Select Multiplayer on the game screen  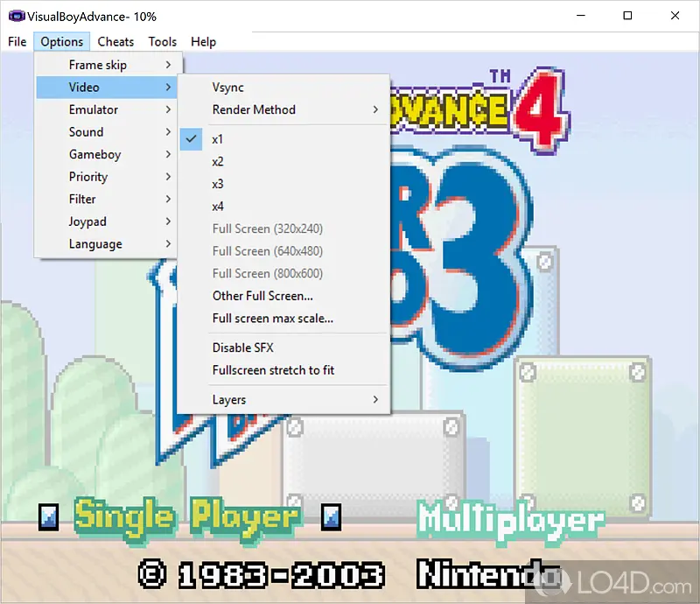click(x=509, y=517)
